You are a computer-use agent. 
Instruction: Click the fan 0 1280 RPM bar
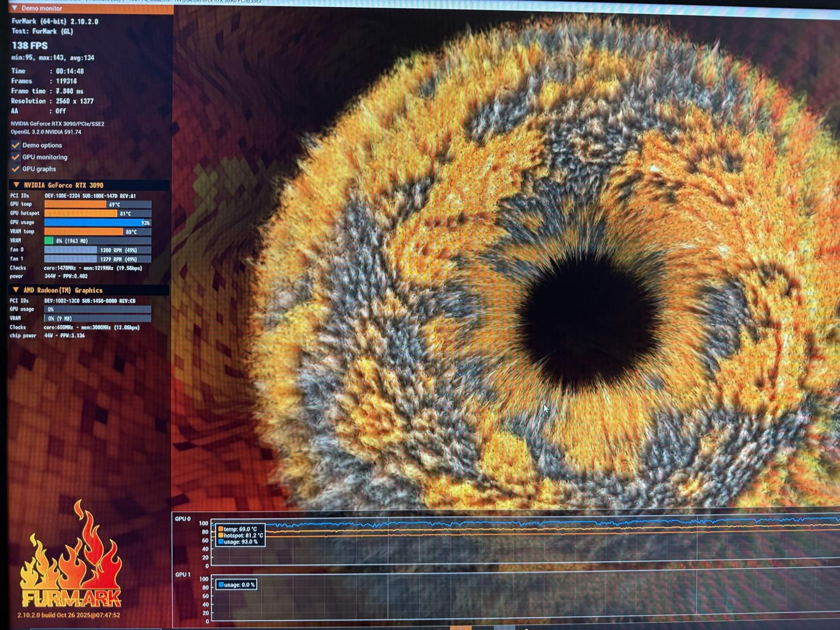pos(98,250)
